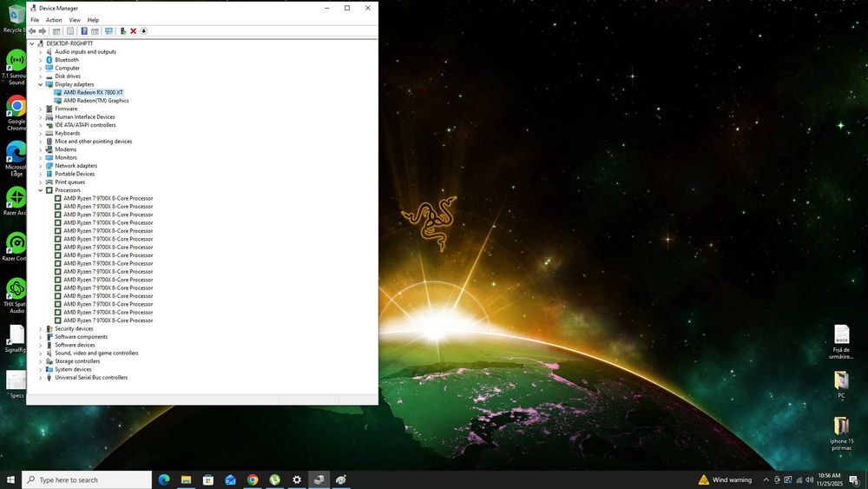Select the Google Chrome desktop shortcut

tap(16, 113)
